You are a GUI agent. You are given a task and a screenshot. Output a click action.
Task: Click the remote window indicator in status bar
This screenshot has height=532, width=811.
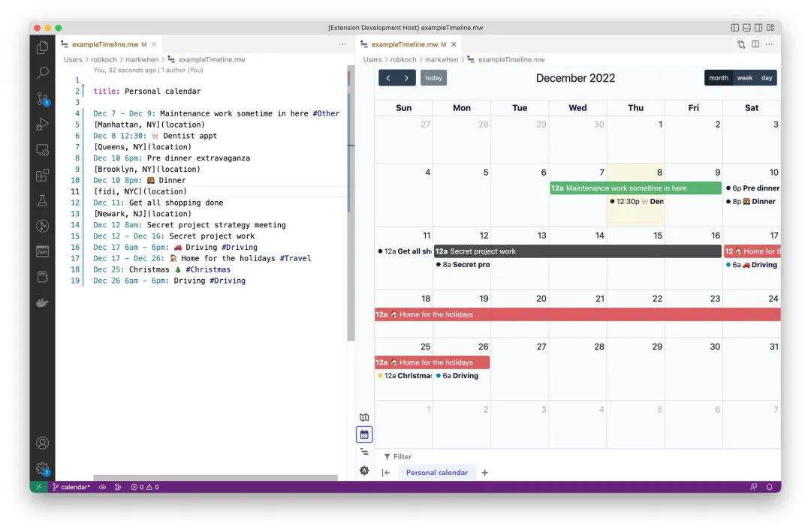pos(38,487)
